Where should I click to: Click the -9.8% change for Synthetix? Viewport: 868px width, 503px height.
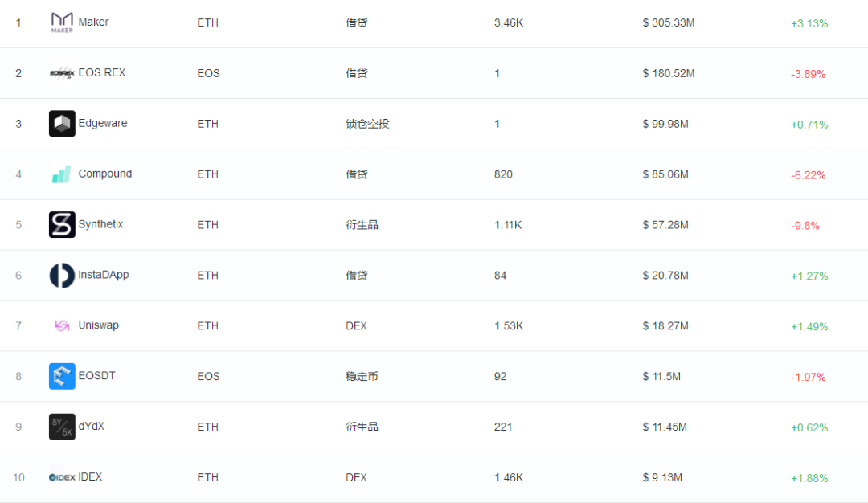point(805,225)
